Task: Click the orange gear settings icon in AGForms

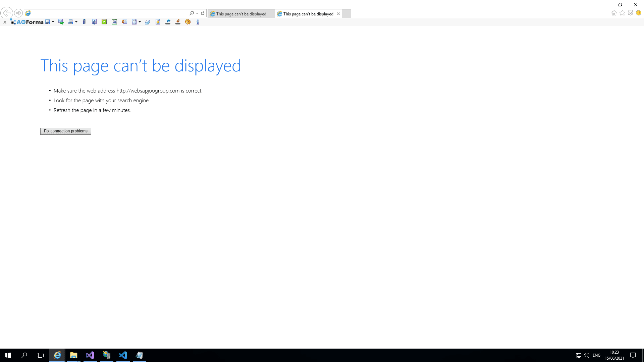Action: click(188, 22)
